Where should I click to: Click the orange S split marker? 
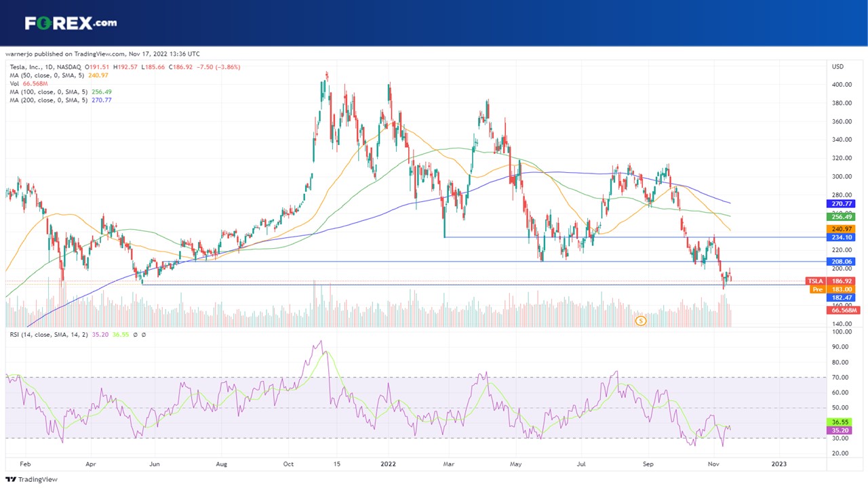pos(639,320)
